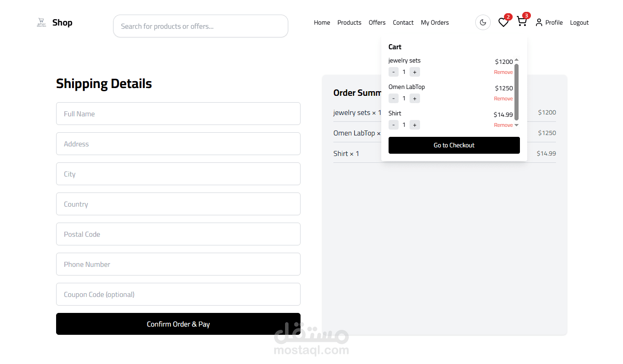Open My Orders in navigation
Viewport: 623px width, 364px height.
[x=435, y=22]
